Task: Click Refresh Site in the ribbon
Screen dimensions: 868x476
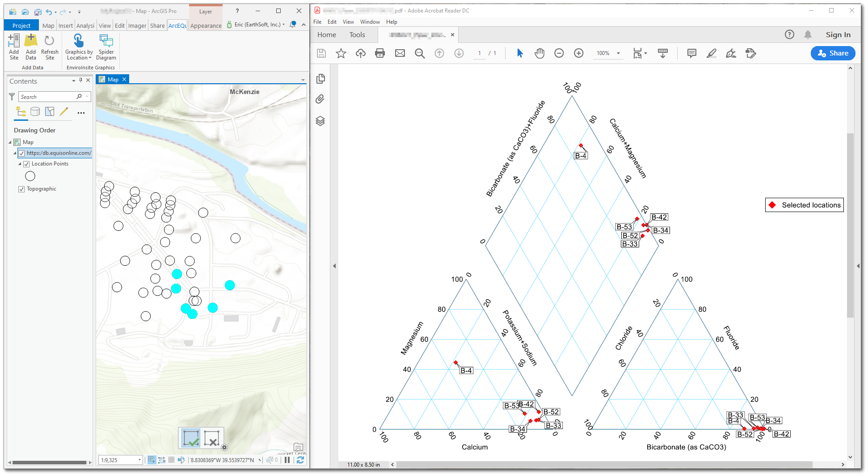Action: coord(50,47)
